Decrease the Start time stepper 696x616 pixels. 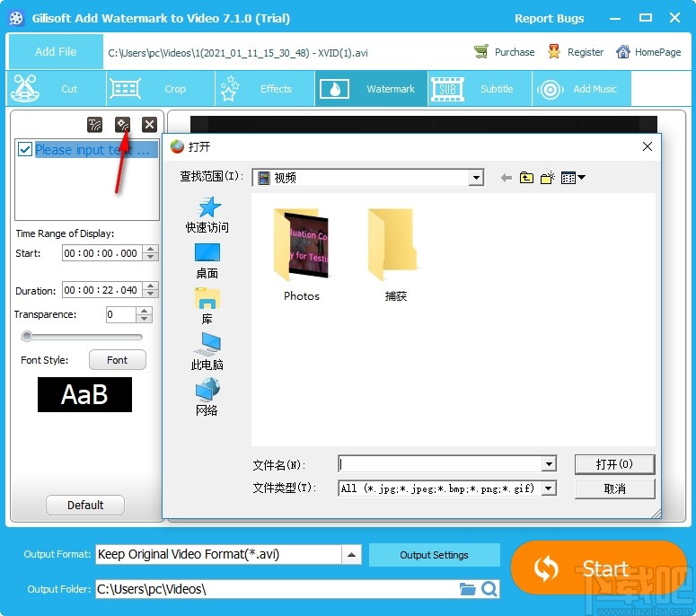coord(151,257)
